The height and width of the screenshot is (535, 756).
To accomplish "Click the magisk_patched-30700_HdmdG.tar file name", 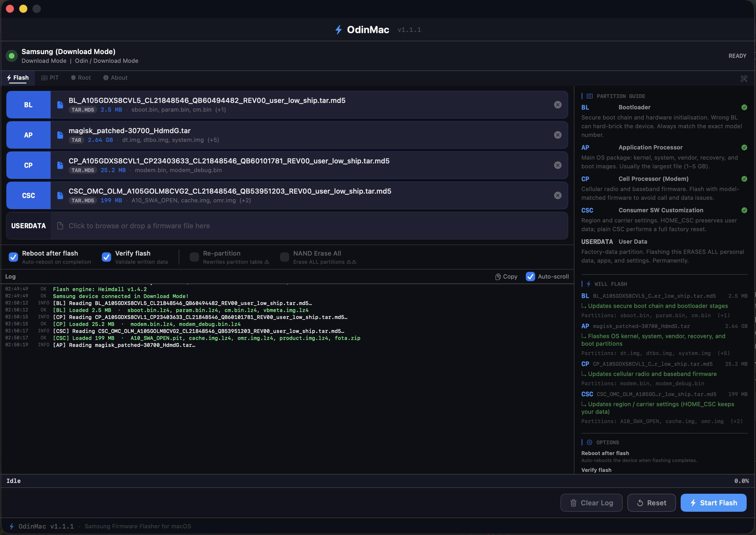I will [129, 131].
